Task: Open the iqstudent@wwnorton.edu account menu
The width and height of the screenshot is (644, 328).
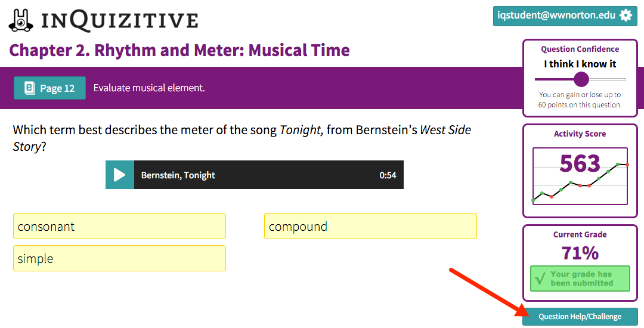Action: point(556,16)
